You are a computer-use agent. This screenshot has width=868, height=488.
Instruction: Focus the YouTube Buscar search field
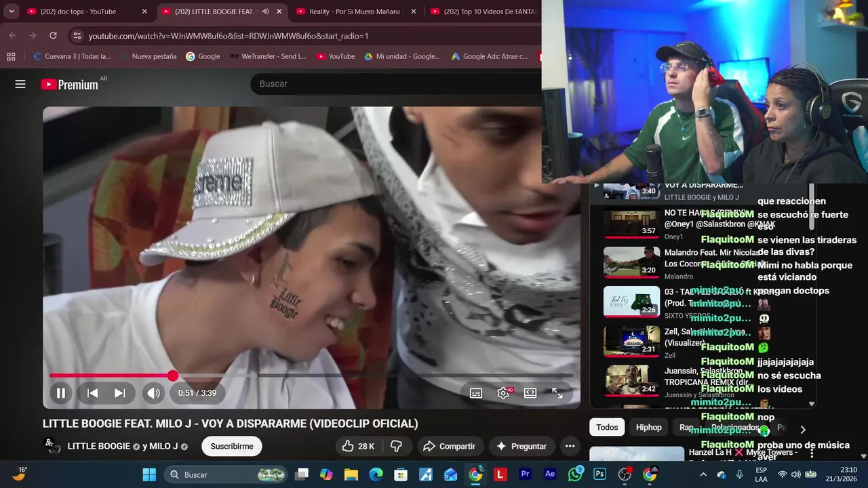[396, 83]
